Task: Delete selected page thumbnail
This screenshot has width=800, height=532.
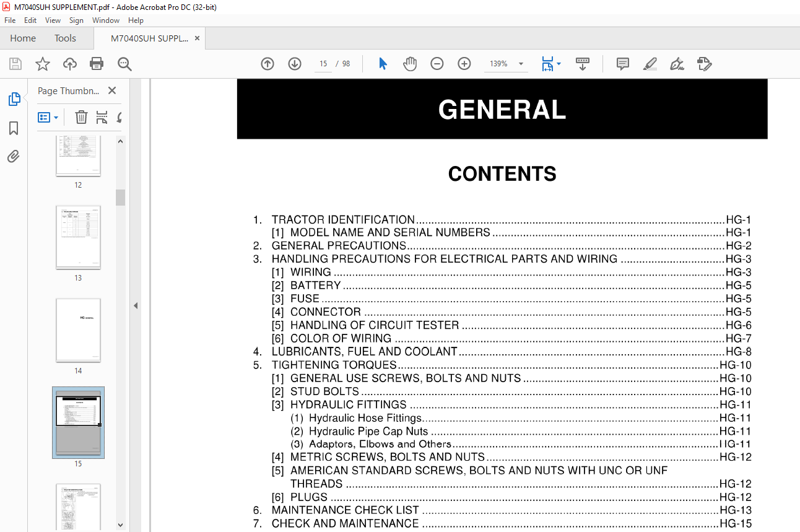Action: point(81,117)
